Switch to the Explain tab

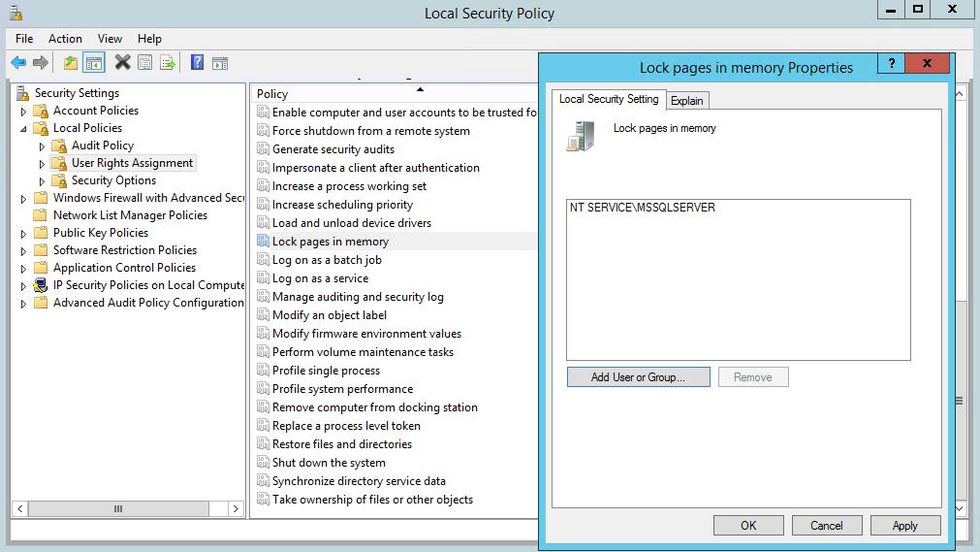coord(687,101)
